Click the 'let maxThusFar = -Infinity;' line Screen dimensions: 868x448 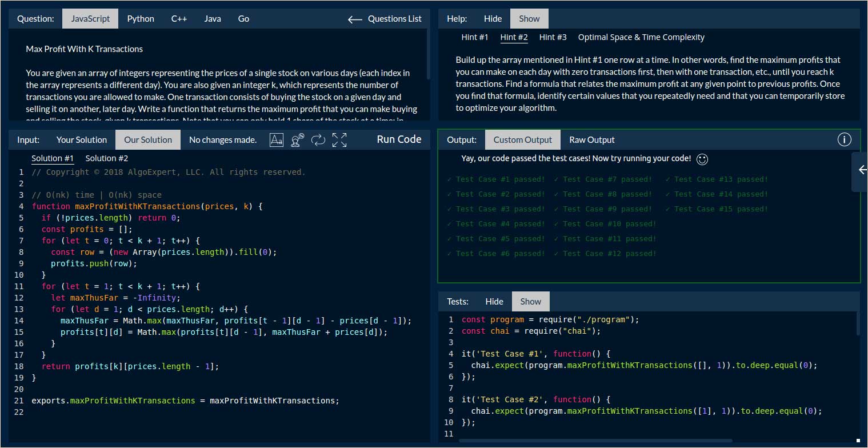tap(115, 298)
